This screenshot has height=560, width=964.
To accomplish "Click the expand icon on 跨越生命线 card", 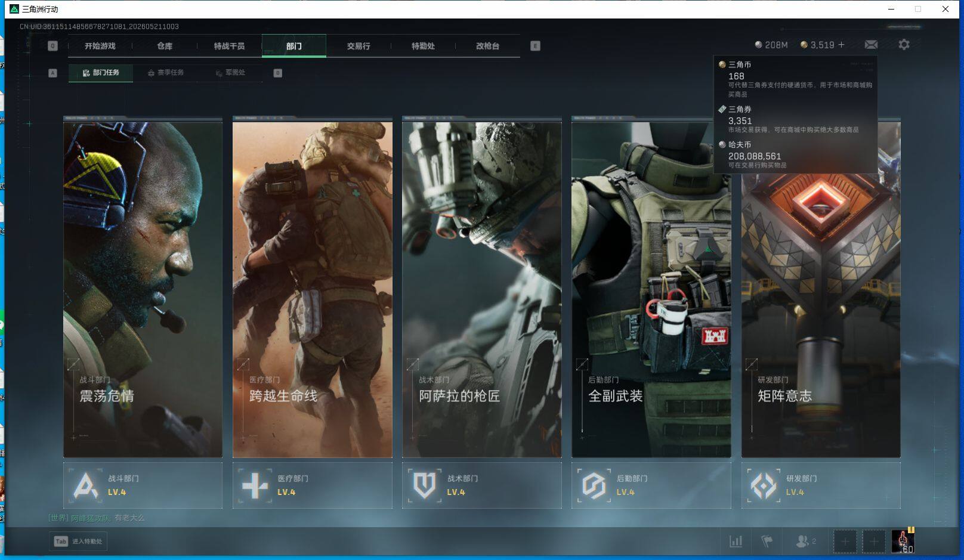I will click(x=243, y=364).
